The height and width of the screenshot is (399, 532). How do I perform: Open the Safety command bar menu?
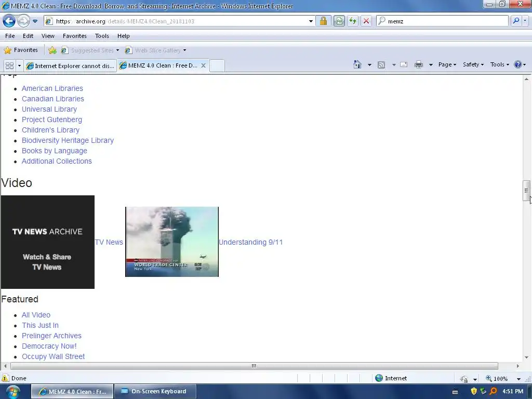point(473,64)
